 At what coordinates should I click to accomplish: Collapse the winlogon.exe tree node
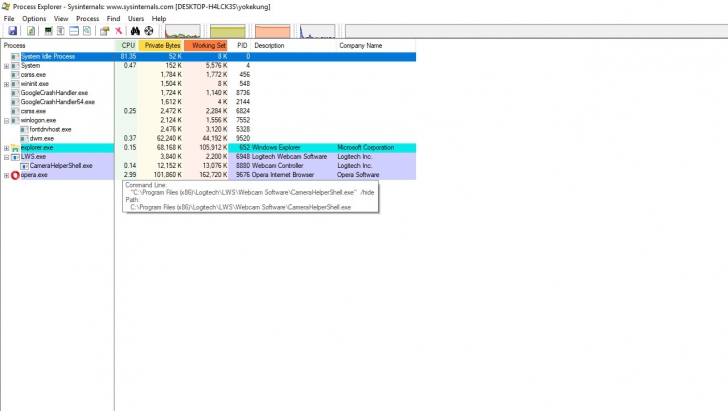[x=6, y=121]
